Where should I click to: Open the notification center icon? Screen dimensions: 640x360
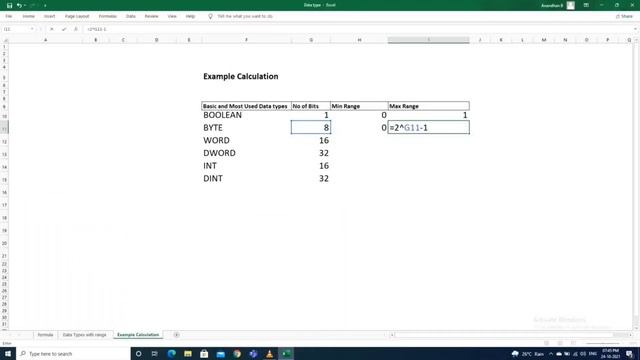(x=629, y=353)
